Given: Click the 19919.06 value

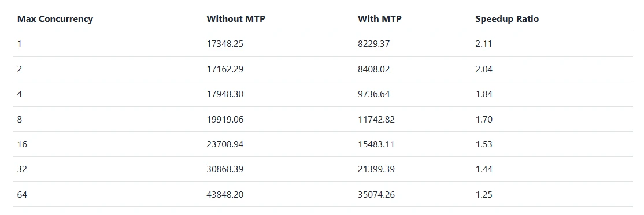Looking at the screenshot, I should coord(225,120).
